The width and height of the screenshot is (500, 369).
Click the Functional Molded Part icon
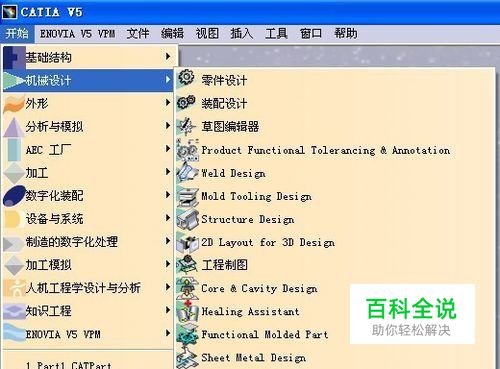187,334
